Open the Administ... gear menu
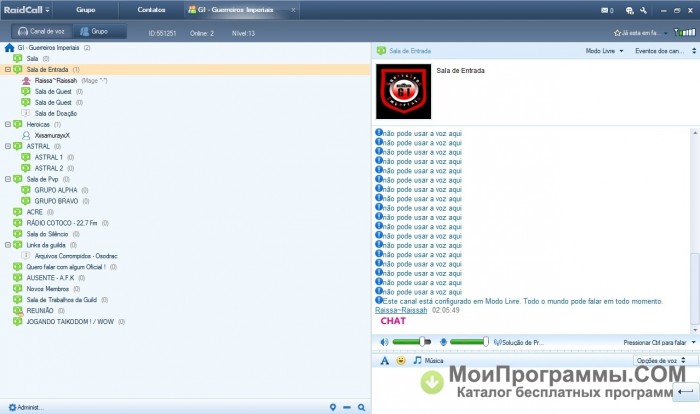This screenshot has width=700, height=414. tap(25, 407)
